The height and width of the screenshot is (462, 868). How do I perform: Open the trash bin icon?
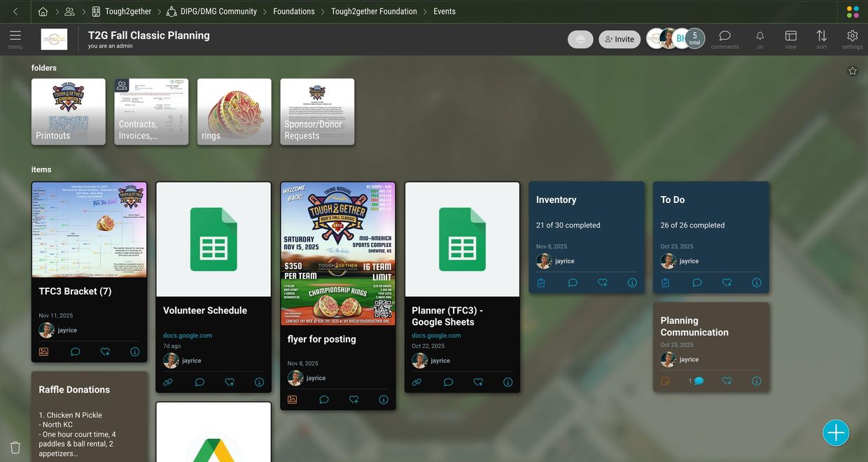coord(15,447)
